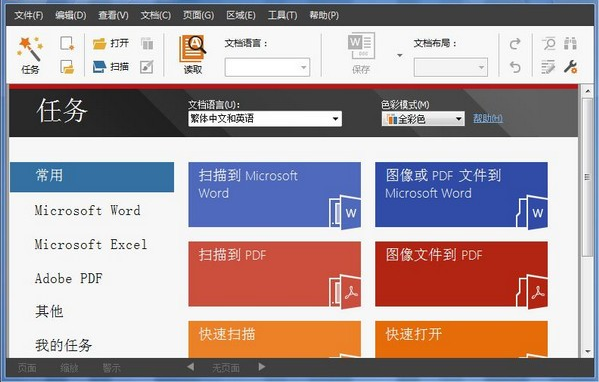Click the redo arrow icon
Screen dimensions: 599x382
tap(515, 44)
